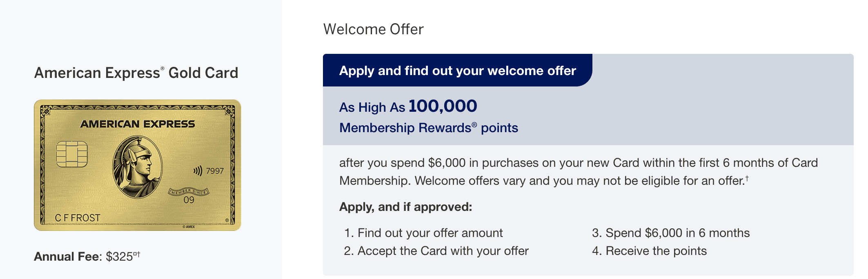Click the registered symbol after Membership Rewards
868x279 pixels.
click(x=474, y=124)
